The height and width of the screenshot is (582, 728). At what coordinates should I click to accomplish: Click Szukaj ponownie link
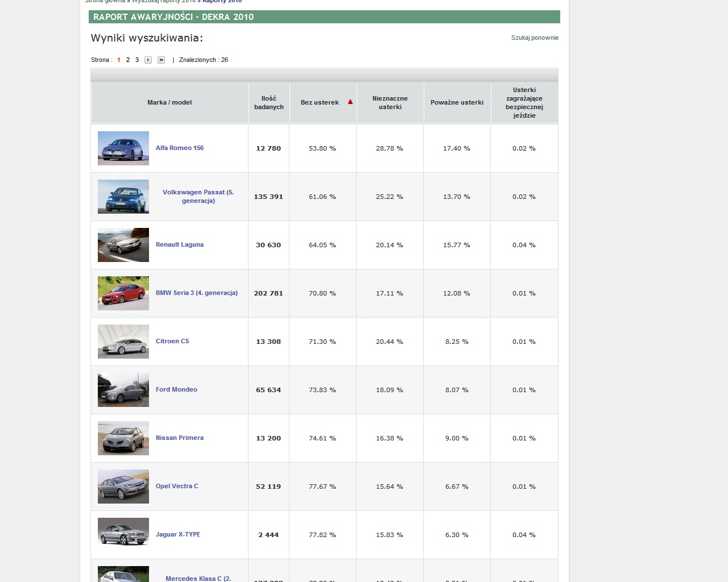pyautogui.click(x=535, y=38)
